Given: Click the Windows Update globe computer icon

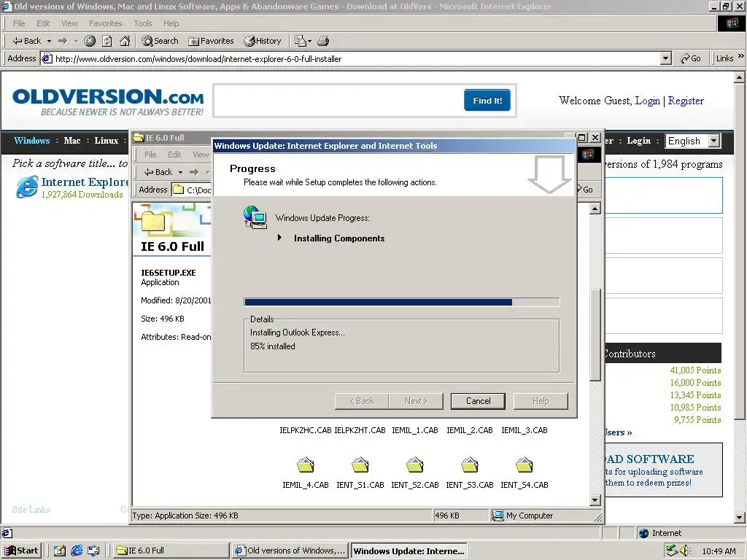Looking at the screenshot, I should [255, 217].
